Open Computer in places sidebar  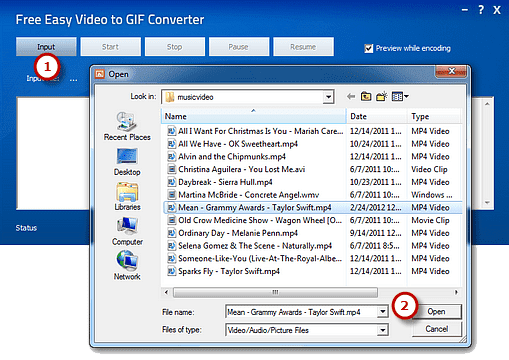pos(127,231)
